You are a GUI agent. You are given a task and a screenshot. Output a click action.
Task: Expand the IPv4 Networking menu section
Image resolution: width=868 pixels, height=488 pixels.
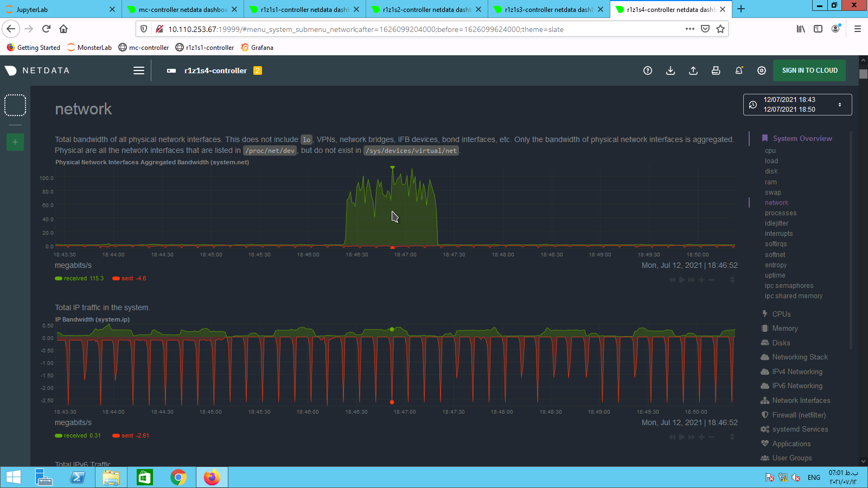click(797, 372)
